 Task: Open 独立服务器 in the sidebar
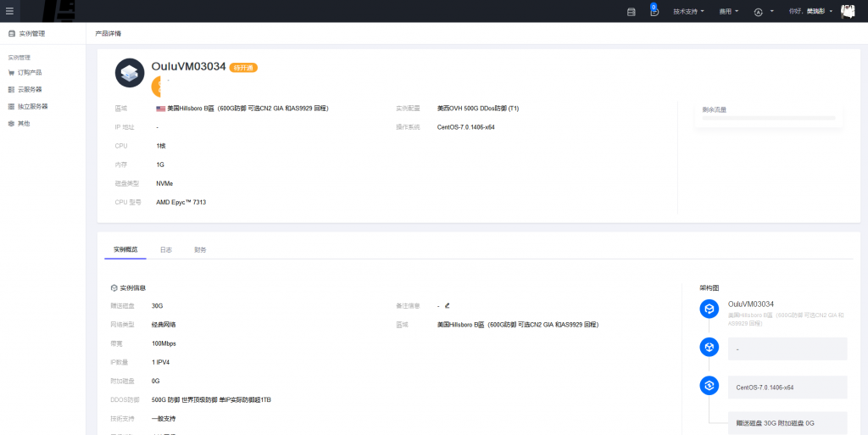(32, 107)
